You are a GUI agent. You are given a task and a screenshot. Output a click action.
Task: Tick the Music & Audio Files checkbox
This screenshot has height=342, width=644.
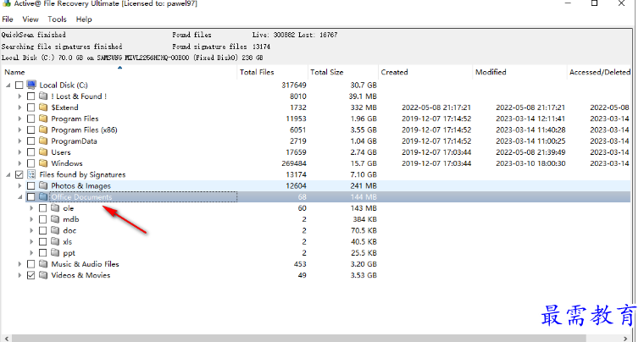(x=31, y=264)
